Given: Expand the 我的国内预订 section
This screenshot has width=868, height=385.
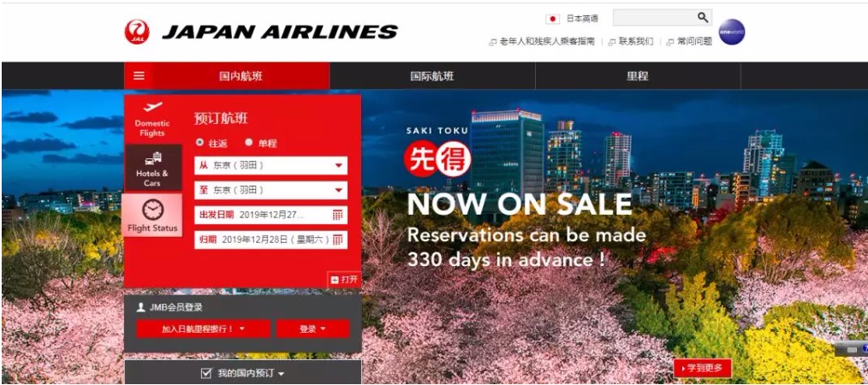Looking at the screenshot, I should click(x=243, y=373).
